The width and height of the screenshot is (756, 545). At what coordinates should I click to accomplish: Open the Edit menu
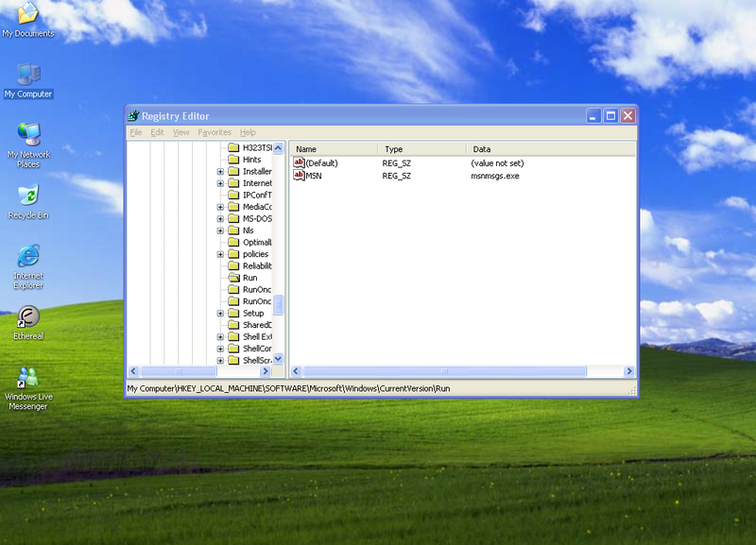coord(157,132)
